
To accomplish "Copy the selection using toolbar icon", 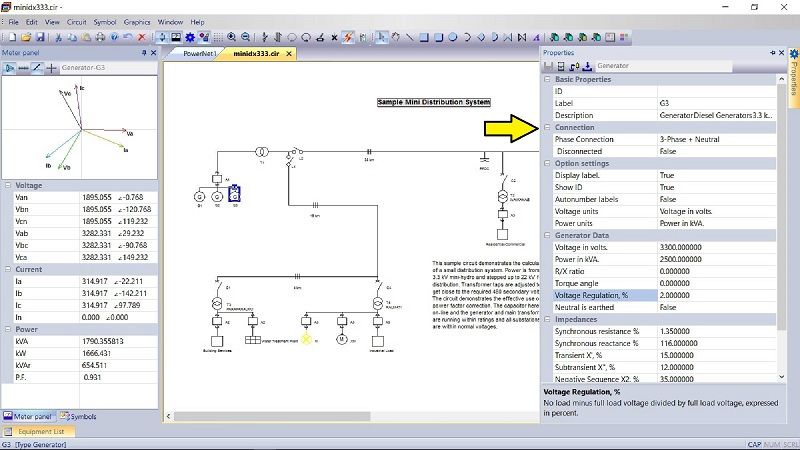I will pos(72,37).
